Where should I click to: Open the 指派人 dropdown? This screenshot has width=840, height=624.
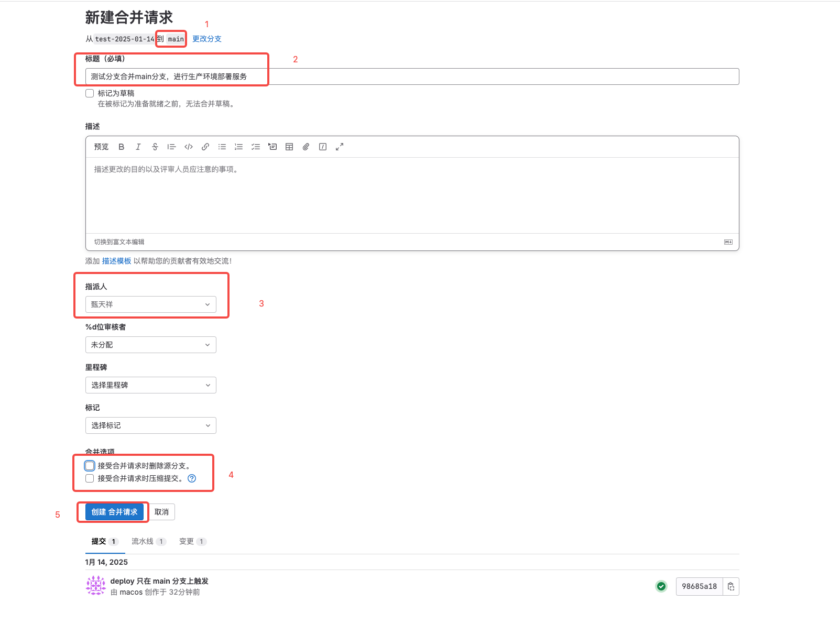[151, 304]
